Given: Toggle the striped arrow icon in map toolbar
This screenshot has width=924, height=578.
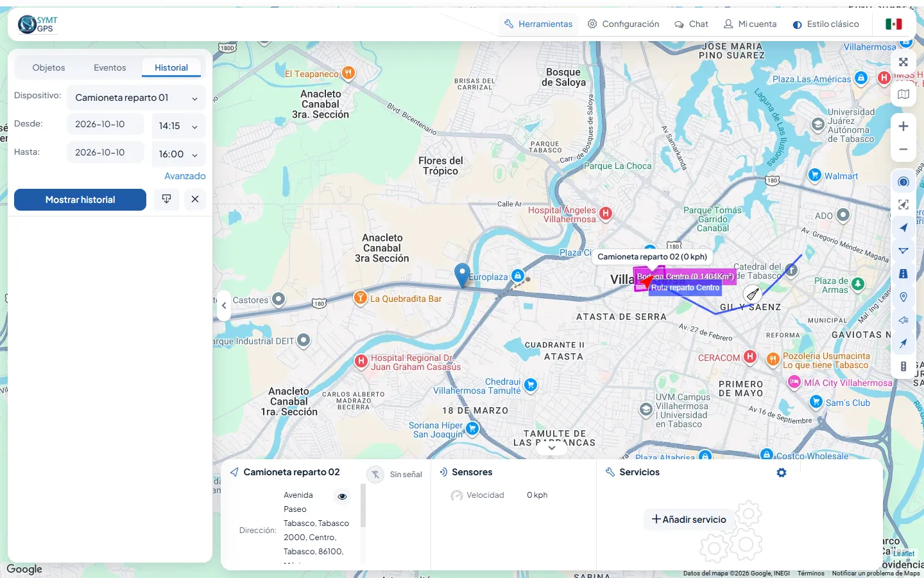Looking at the screenshot, I should [x=903, y=320].
